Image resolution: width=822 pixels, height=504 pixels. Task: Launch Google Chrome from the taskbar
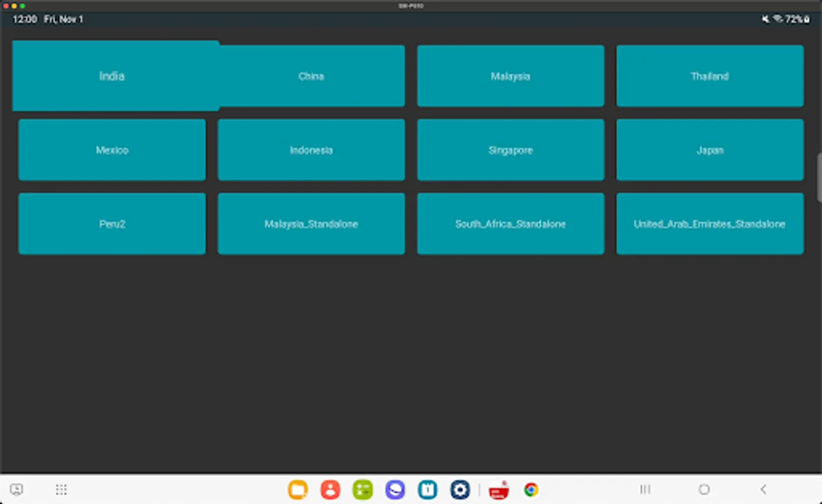[530, 489]
